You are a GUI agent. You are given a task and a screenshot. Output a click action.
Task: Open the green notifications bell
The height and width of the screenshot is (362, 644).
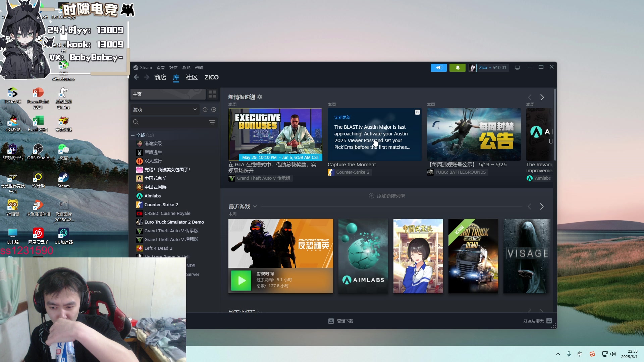pyautogui.click(x=458, y=68)
